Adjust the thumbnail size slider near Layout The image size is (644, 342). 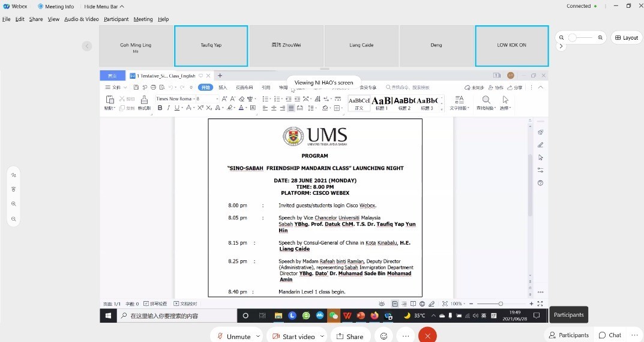[x=573, y=37]
